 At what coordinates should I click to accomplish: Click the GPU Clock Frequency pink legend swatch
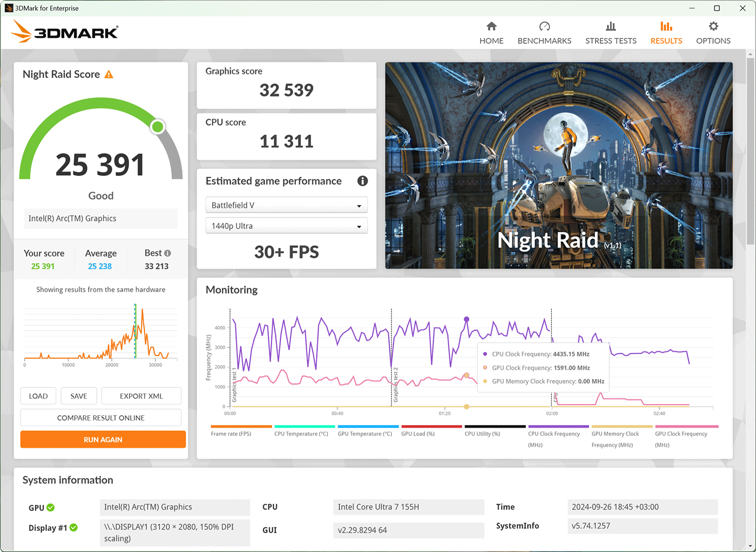(686, 426)
